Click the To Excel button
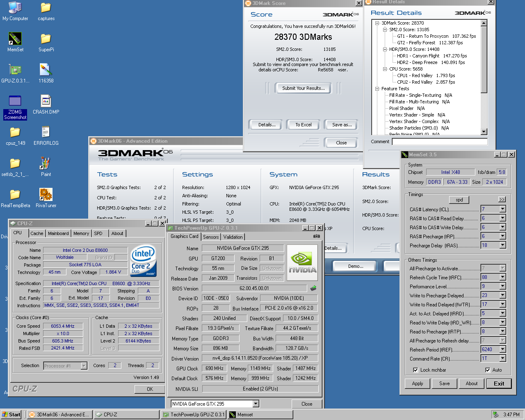Screen dimensions: 525x420 click(304, 125)
